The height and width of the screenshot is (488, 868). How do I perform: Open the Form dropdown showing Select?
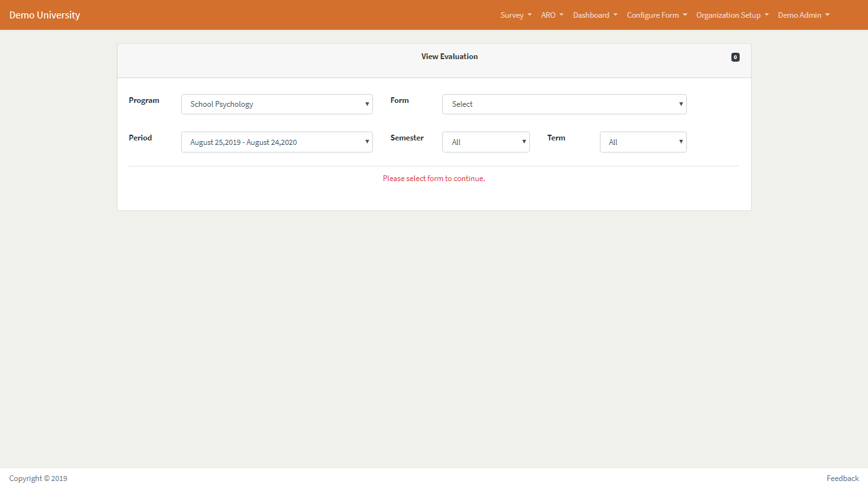click(564, 104)
